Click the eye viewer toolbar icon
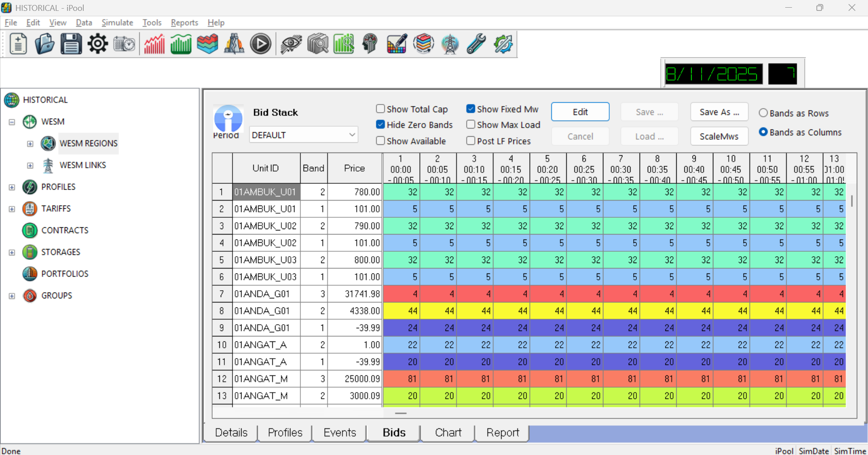 291,44
